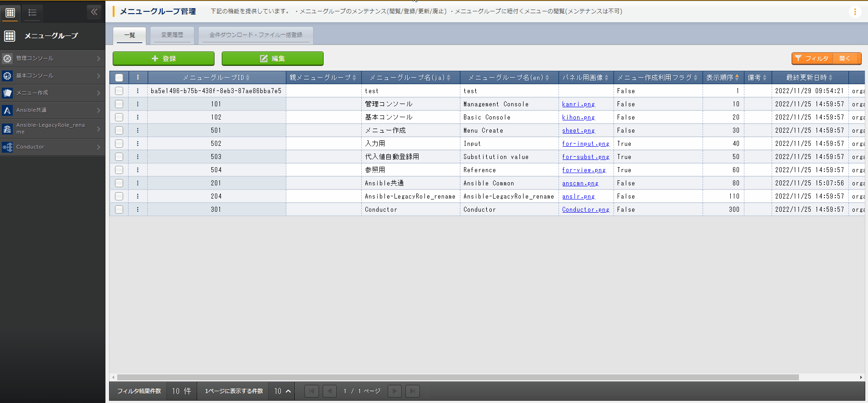Go to next page arrow

394,391
